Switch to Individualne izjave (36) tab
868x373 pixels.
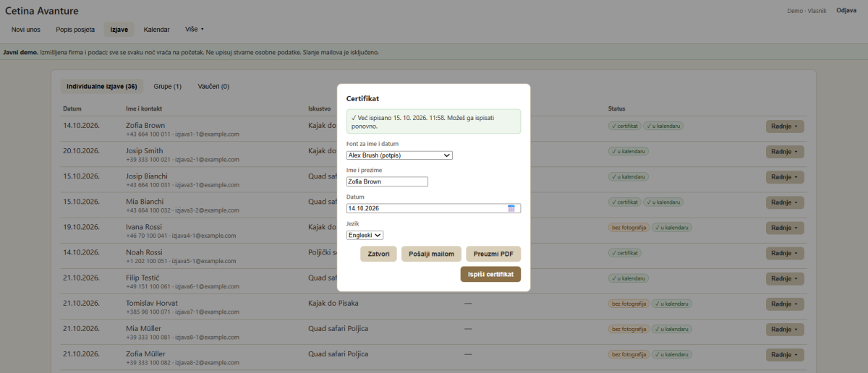pyautogui.click(x=102, y=86)
